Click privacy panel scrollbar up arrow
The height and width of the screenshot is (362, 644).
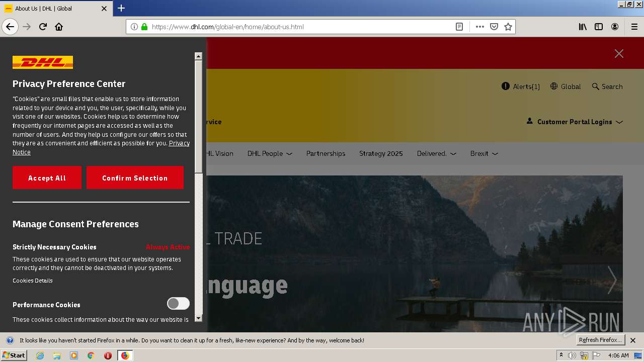[x=198, y=56]
